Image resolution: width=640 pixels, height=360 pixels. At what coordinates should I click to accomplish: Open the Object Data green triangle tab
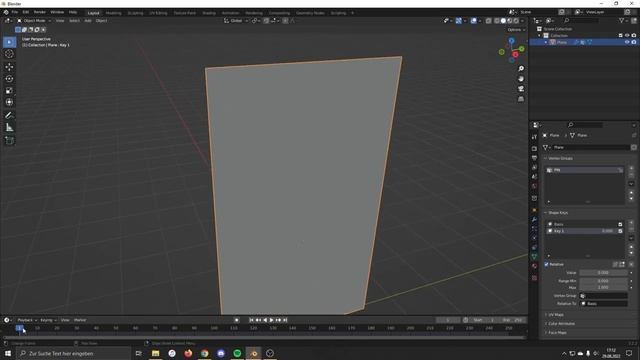(534, 256)
